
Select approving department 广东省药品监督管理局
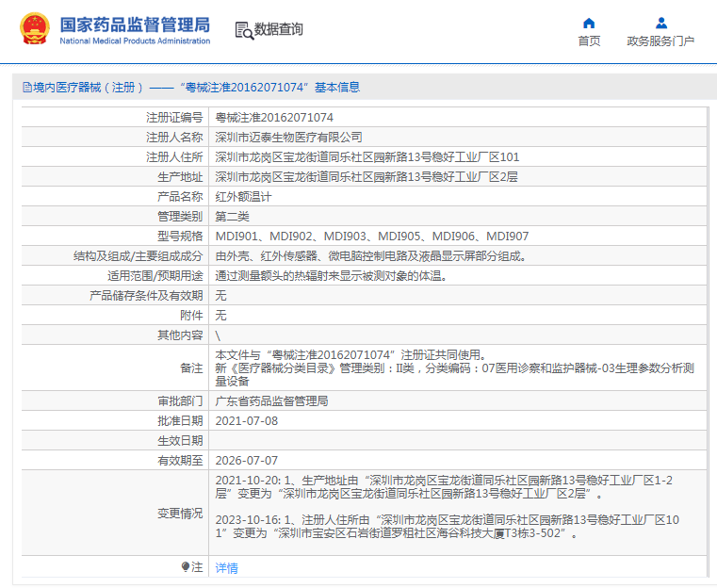(271, 401)
